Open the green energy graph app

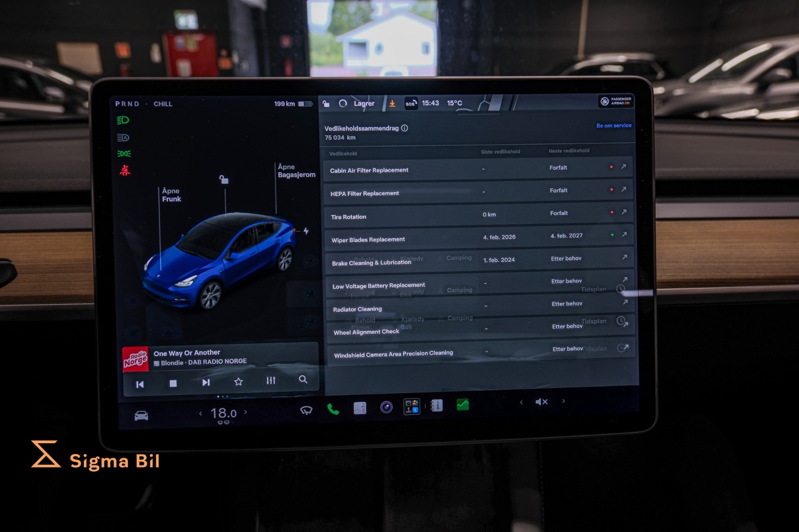coord(463,404)
